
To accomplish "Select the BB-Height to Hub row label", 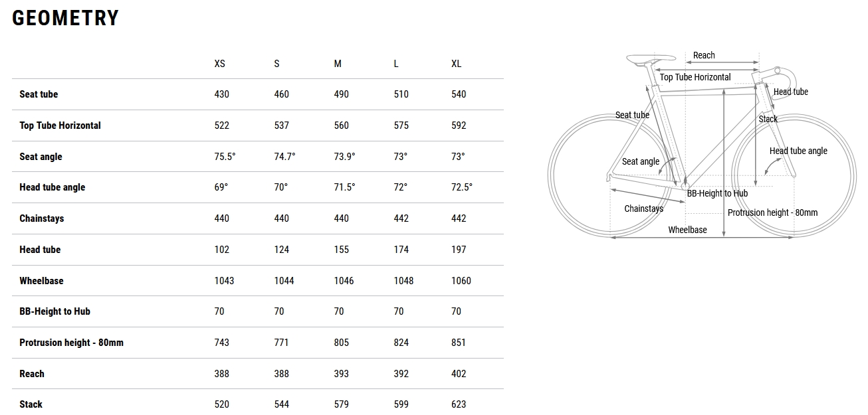I will pyautogui.click(x=54, y=311).
